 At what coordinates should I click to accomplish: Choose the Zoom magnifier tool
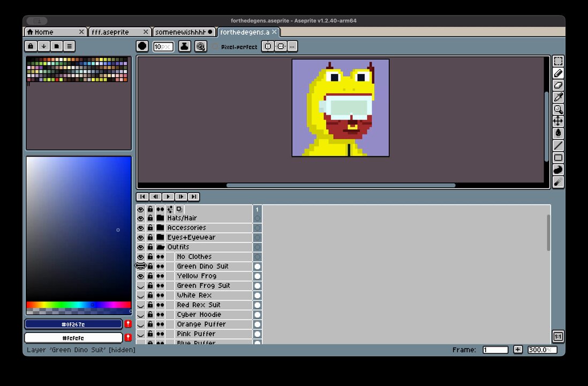pos(558,109)
